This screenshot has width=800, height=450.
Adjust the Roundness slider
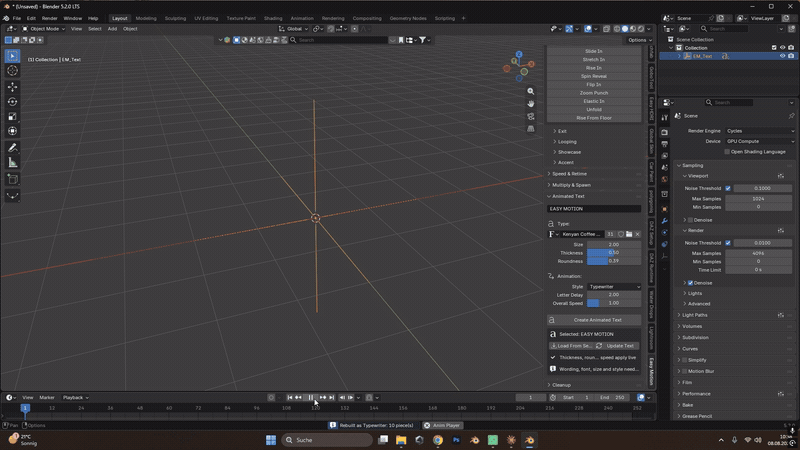tap(614, 261)
